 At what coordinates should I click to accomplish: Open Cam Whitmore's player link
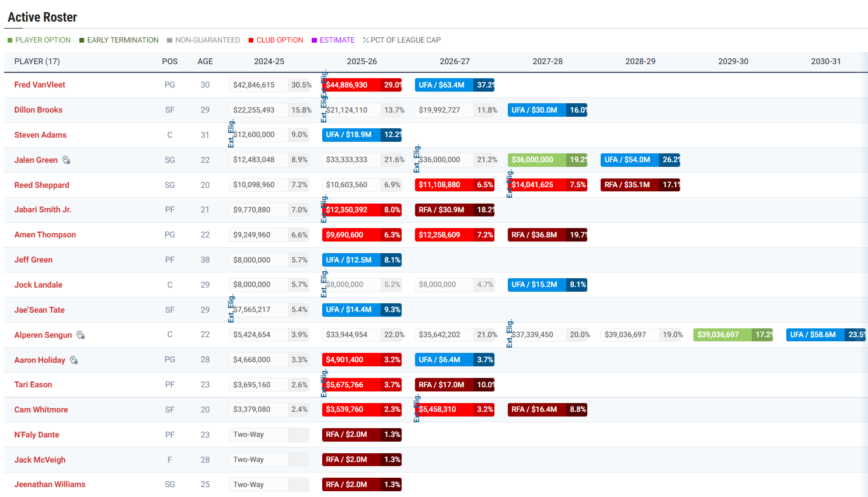click(x=41, y=409)
